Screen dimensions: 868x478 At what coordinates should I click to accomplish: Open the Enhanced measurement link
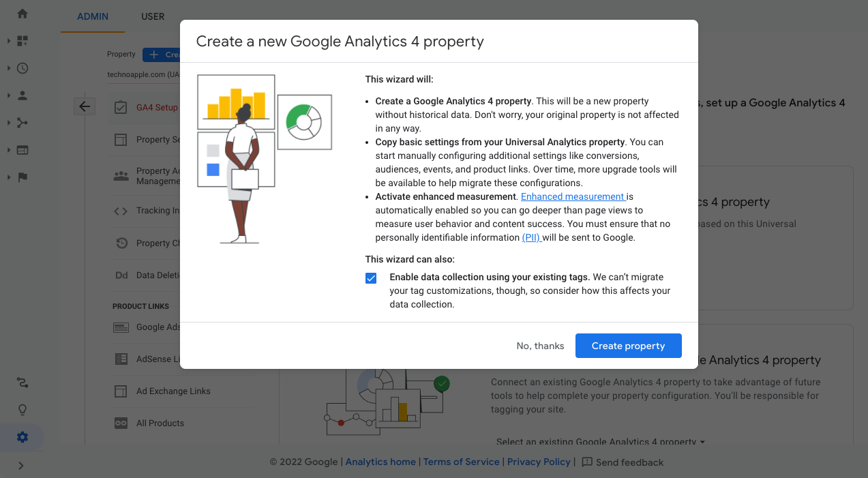(572, 196)
